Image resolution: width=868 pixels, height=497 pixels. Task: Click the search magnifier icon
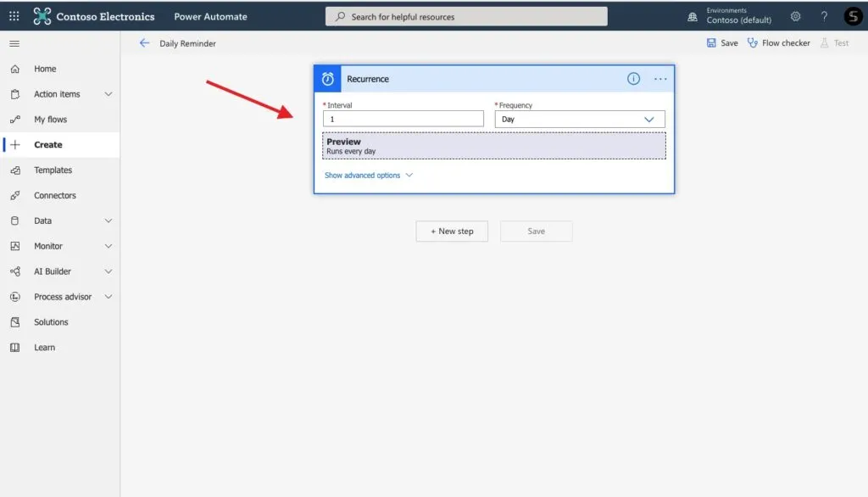click(x=341, y=17)
